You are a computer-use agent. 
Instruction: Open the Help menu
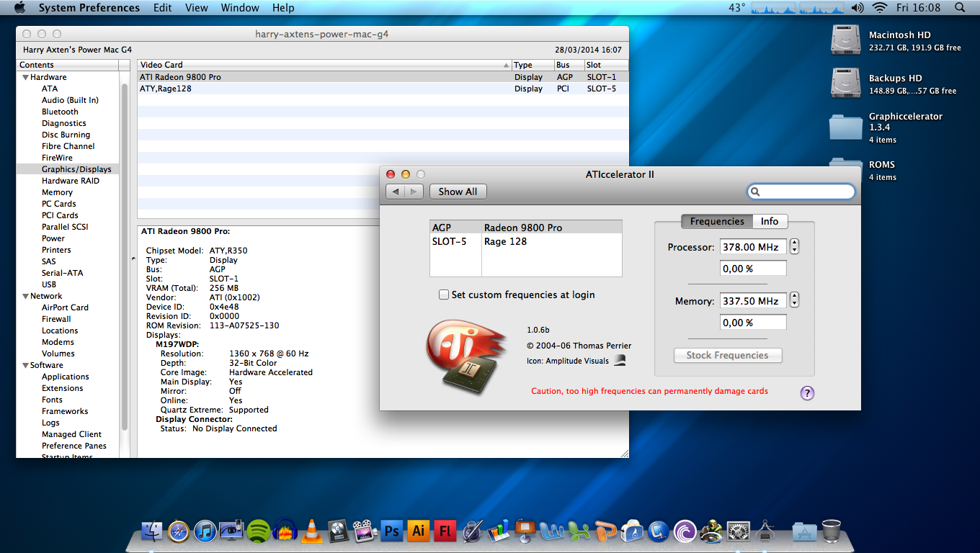coord(283,8)
